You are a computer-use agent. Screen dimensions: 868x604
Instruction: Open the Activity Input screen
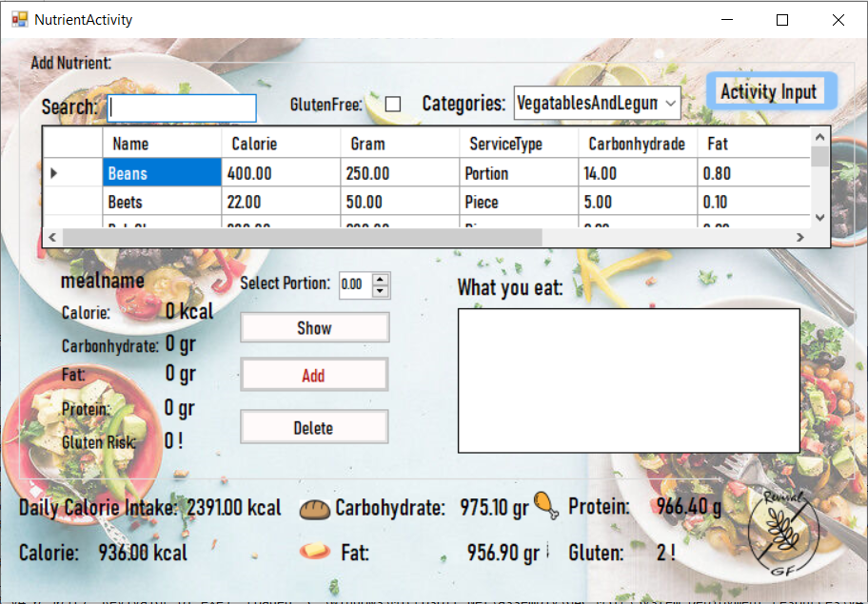772,91
